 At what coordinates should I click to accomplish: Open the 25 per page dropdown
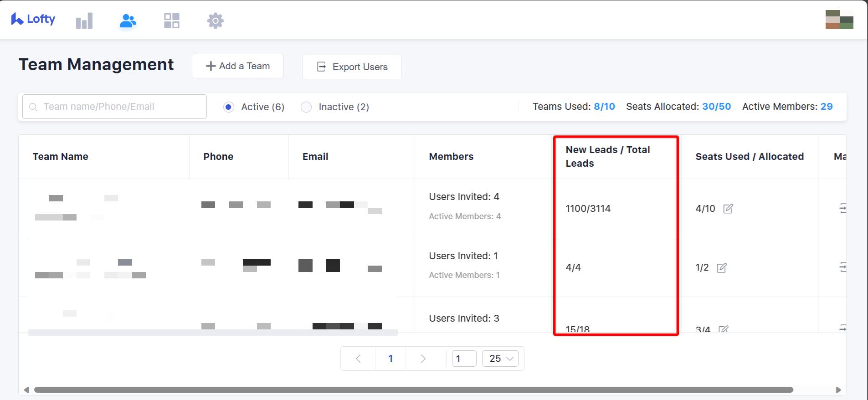tap(500, 359)
